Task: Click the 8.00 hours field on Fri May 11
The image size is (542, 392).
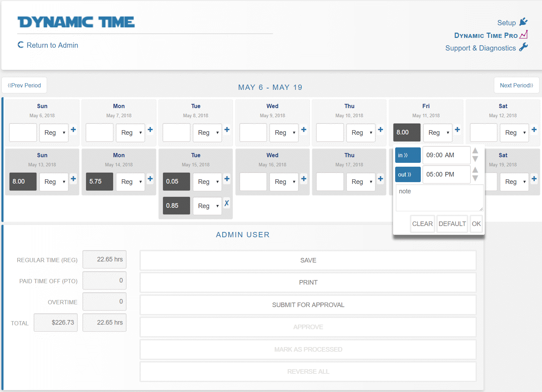Action: [407, 132]
